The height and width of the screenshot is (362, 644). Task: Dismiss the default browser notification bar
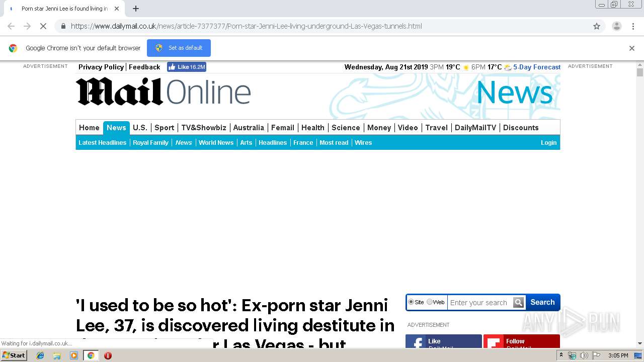pyautogui.click(x=632, y=48)
